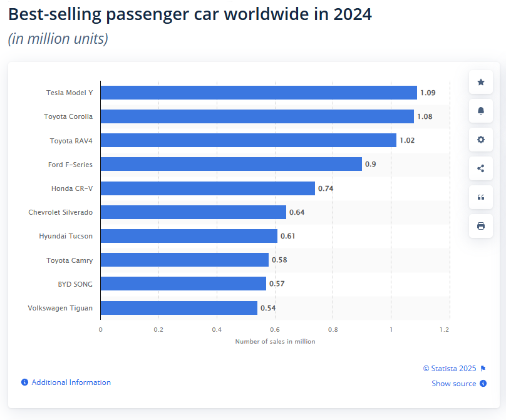Viewport: 506px width, 420px height.
Task: Click the subtitle in million units
Action: coord(58,39)
